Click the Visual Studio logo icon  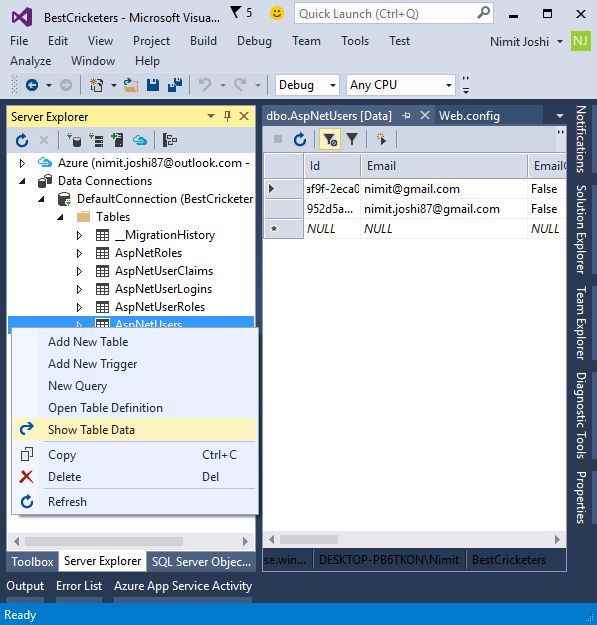pyautogui.click(x=22, y=18)
